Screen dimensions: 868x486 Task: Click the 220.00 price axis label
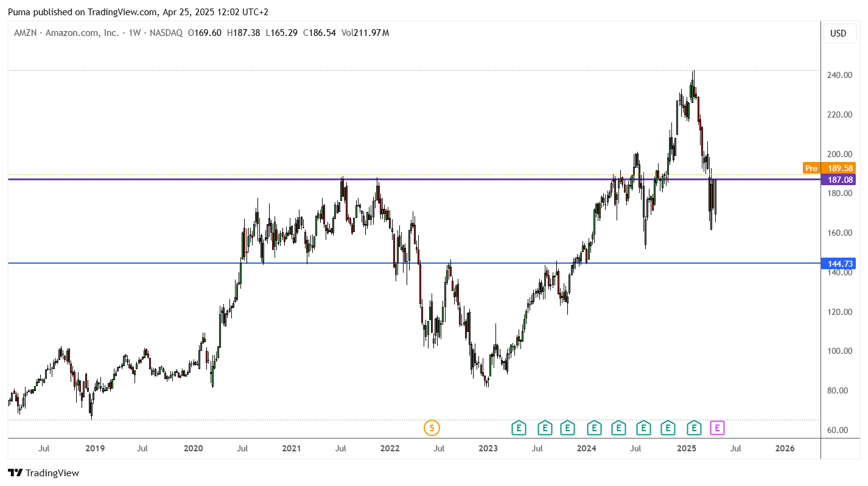(x=838, y=114)
